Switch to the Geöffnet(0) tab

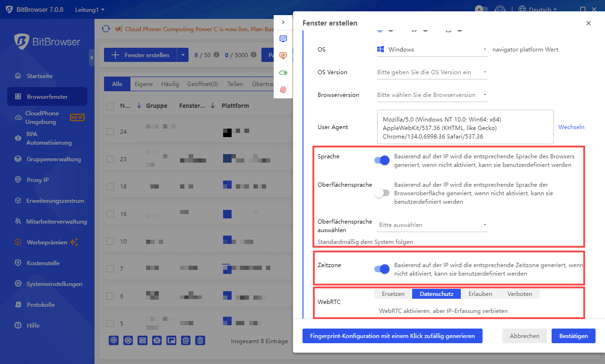coord(202,84)
